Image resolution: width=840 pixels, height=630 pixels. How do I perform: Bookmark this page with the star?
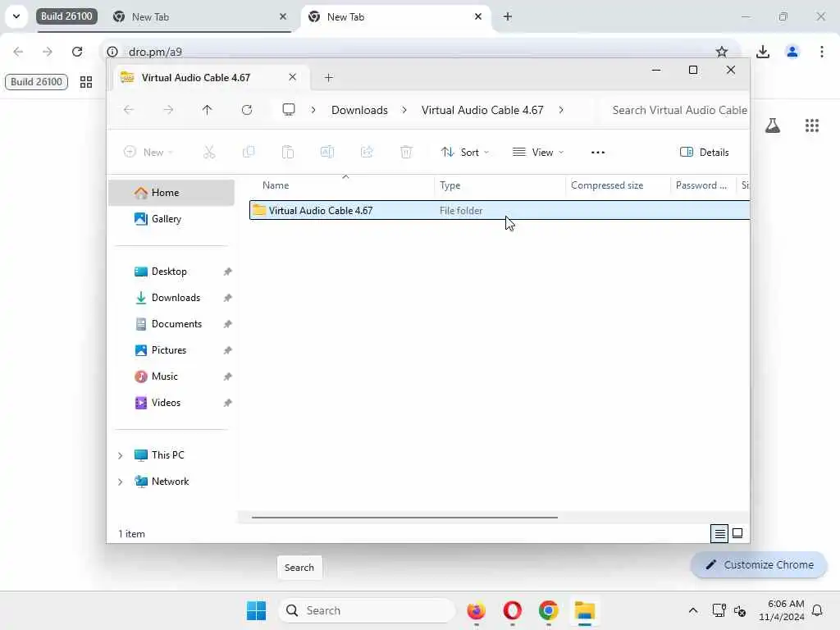(722, 52)
